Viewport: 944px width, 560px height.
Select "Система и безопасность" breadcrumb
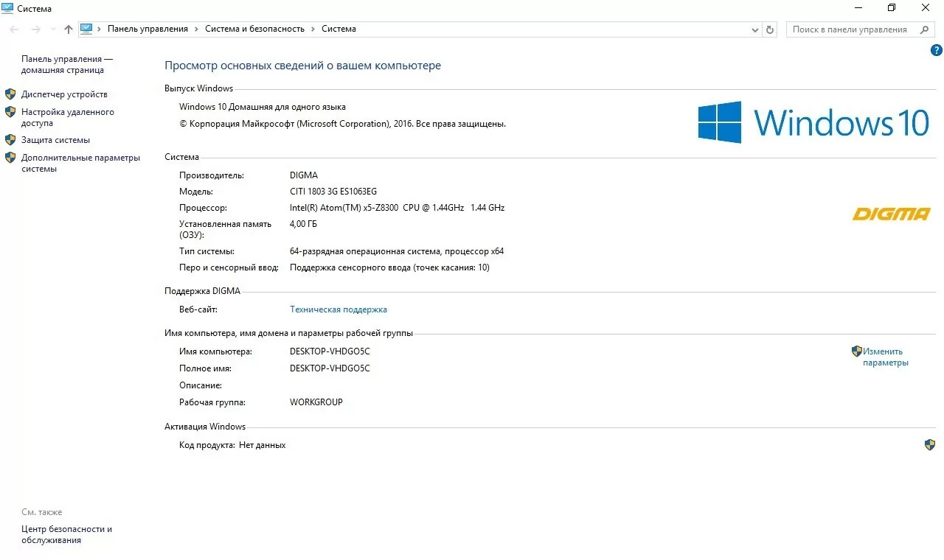pos(254,29)
